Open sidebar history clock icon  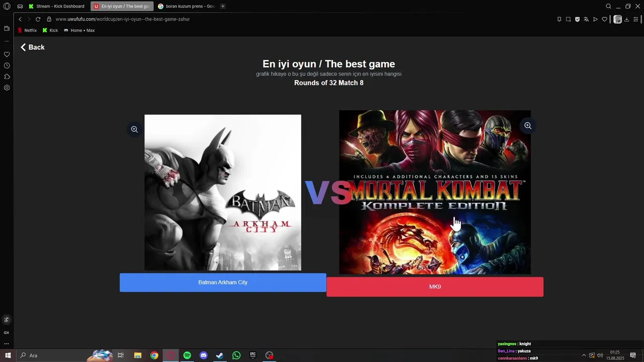coord(7,65)
